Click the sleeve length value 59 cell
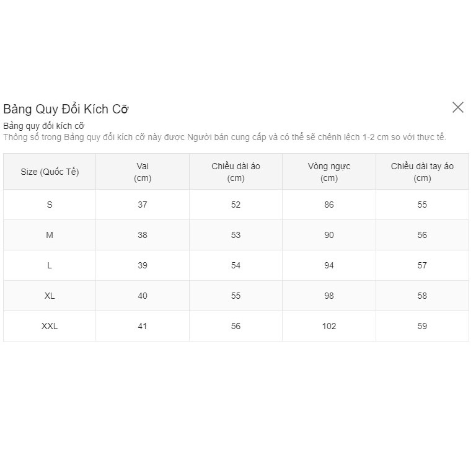The height and width of the screenshot is (476, 476). (x=422, y=326)
